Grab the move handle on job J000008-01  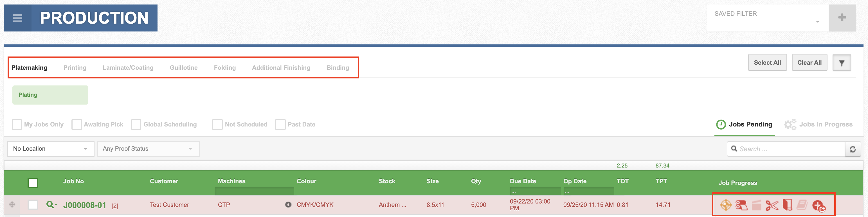(x=12, y=205)
